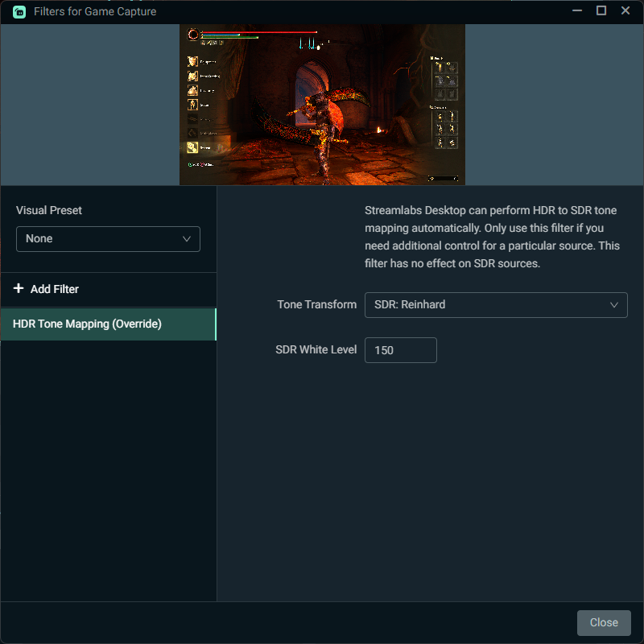Click the red health bar in the preview
Viewport: 644px width, 644px height.
point(258,33)
